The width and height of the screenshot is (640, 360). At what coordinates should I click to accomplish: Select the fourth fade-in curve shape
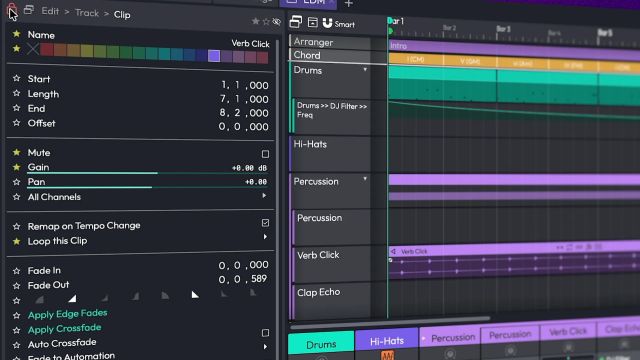coord(136,296)
